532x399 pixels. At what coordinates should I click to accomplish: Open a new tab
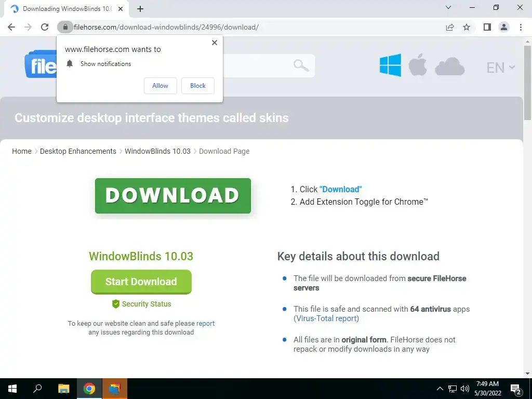(140, 9)
